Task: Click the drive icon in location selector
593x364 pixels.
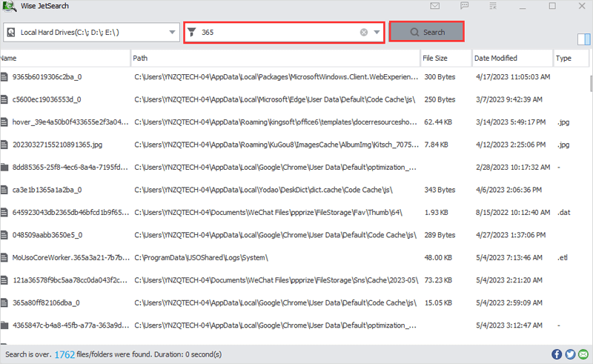Action: pos(11,32)
